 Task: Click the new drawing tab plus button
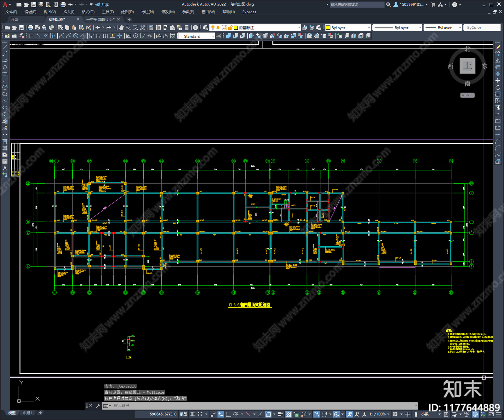(129, 20)
